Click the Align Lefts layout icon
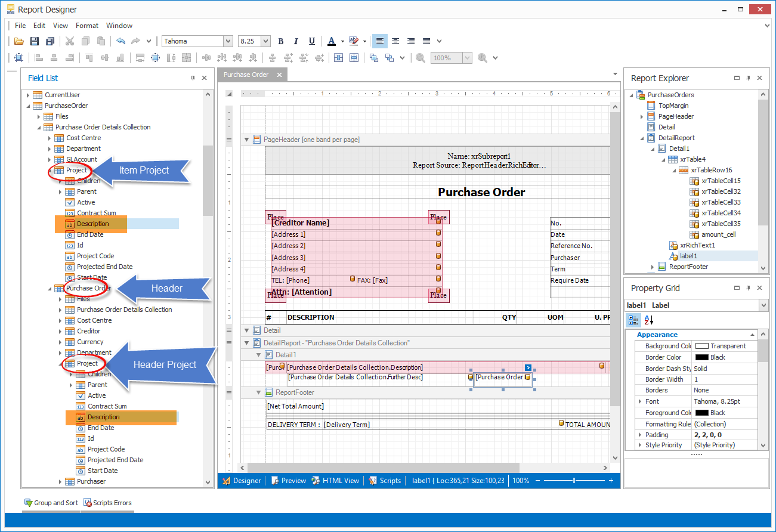Screen dimensions: 776x532 tap(39, 58)
